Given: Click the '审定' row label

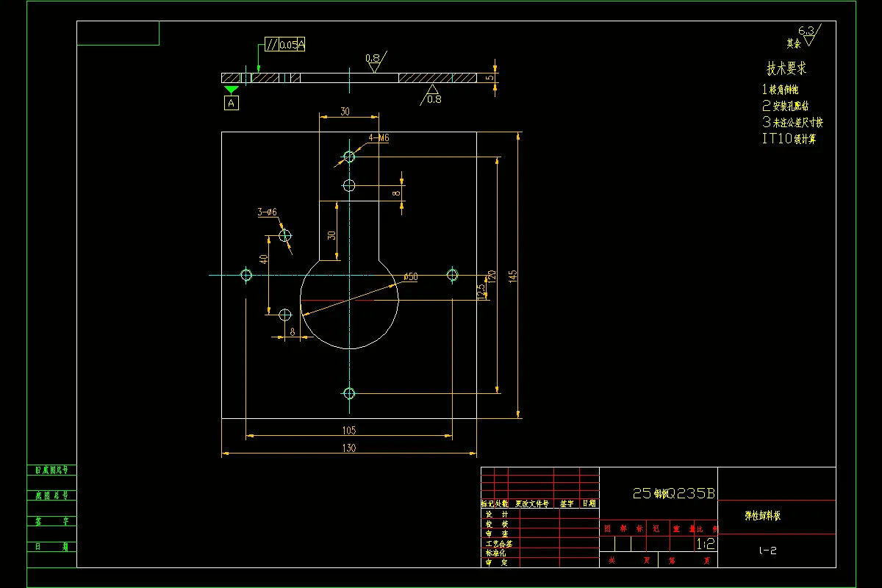Looking at the screenshot, I should pos(496,562).
